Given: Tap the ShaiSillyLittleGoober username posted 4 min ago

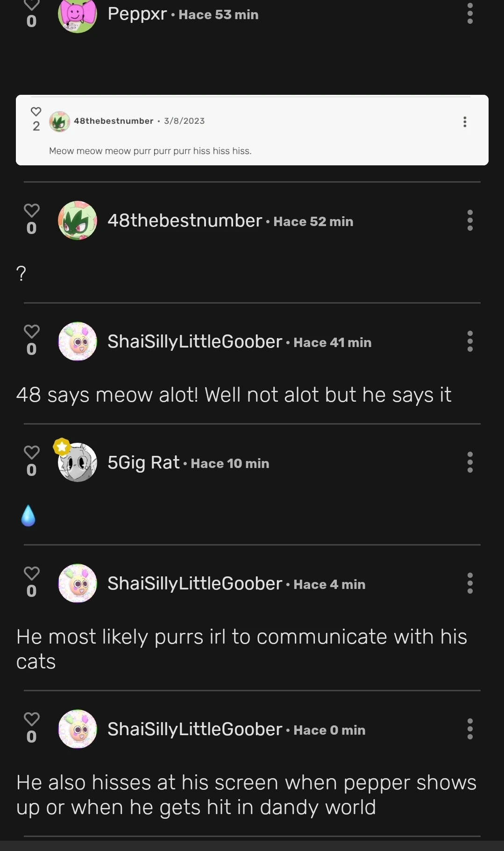Looking at the screenshot, I should pos(195,583).
